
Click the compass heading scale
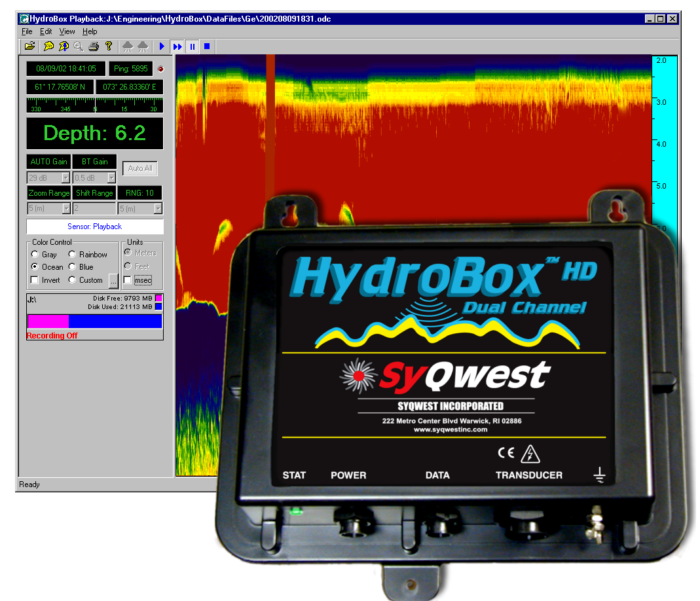click(95, 105)
